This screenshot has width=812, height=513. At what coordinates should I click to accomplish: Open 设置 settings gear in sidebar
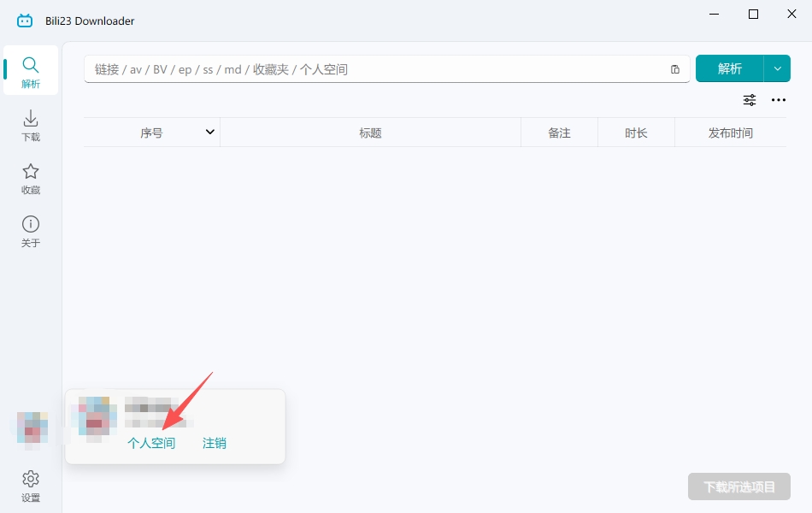tap(31, 486)
